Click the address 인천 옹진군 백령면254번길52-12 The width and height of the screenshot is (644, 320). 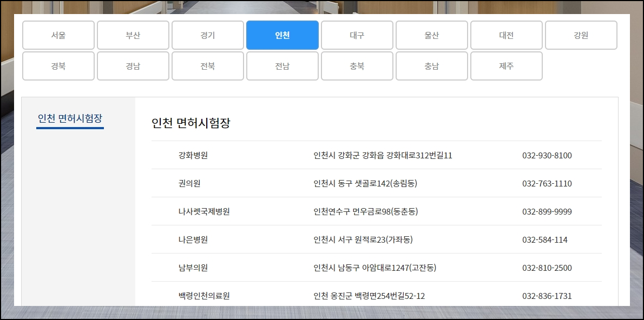coord(369,296)
